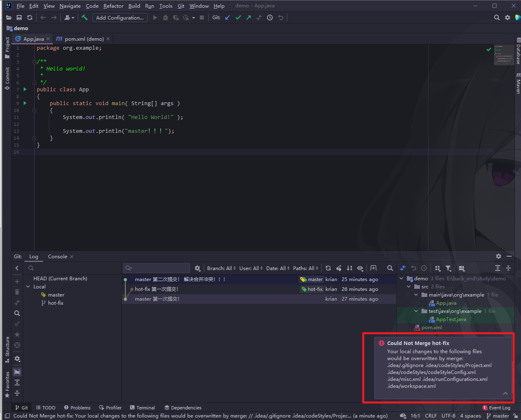Update project from remote using blue arrow icon

(x=227, y=18)
